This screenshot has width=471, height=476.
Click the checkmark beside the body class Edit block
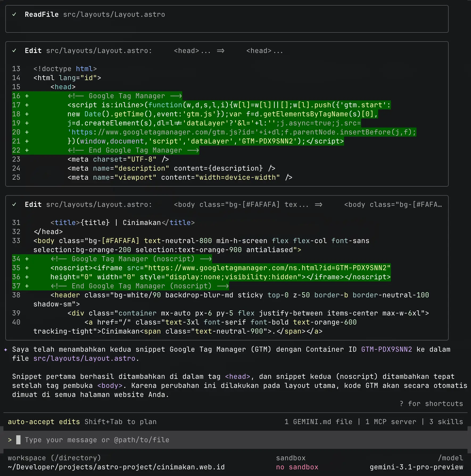point(14,204)
